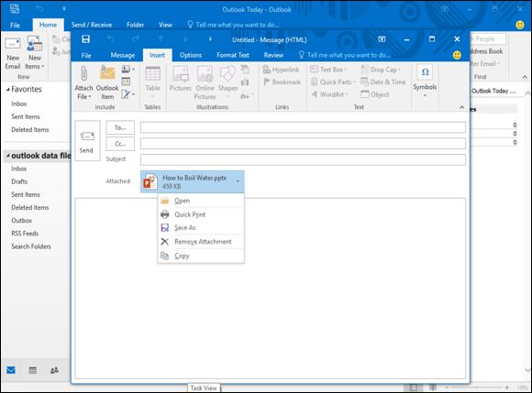
Task: Expand the WordArt dropdown
Action: [x=347, y=94]
